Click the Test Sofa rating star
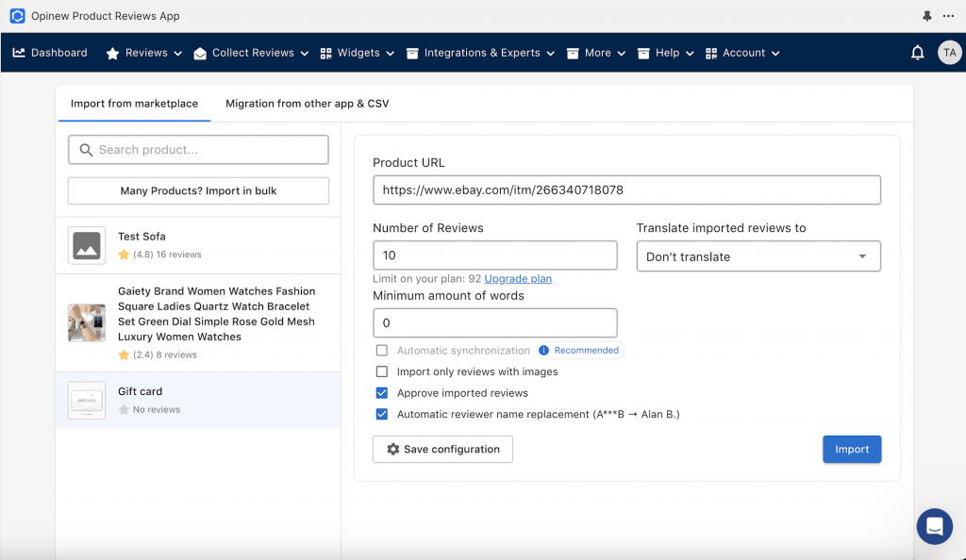The width and height of the screenshot is (966, 560). pyautogui.click(x=124, y=255)
